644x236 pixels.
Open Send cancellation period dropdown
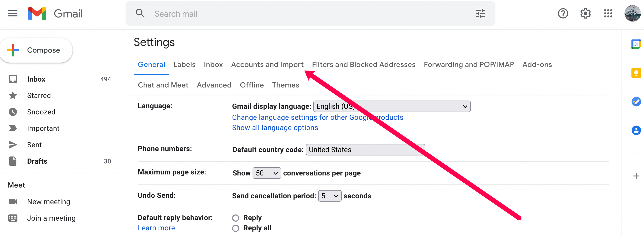329,196
